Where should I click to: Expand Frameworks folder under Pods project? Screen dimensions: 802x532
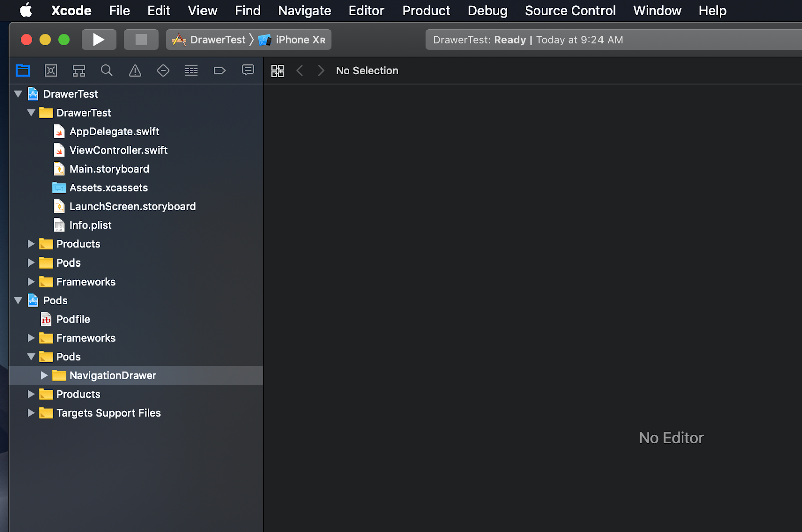tap(31, 338)
